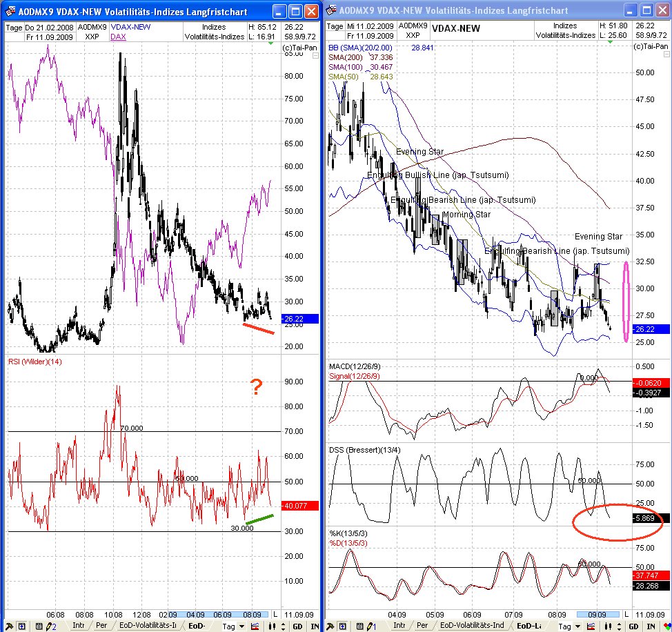Click the BB (SMA)(20/2.00) indicator label

(360, 48)
